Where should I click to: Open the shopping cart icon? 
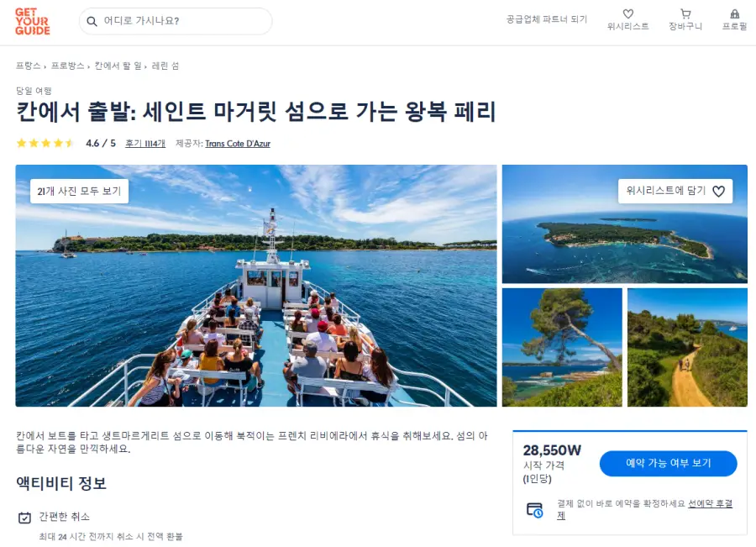click(685, 14)
